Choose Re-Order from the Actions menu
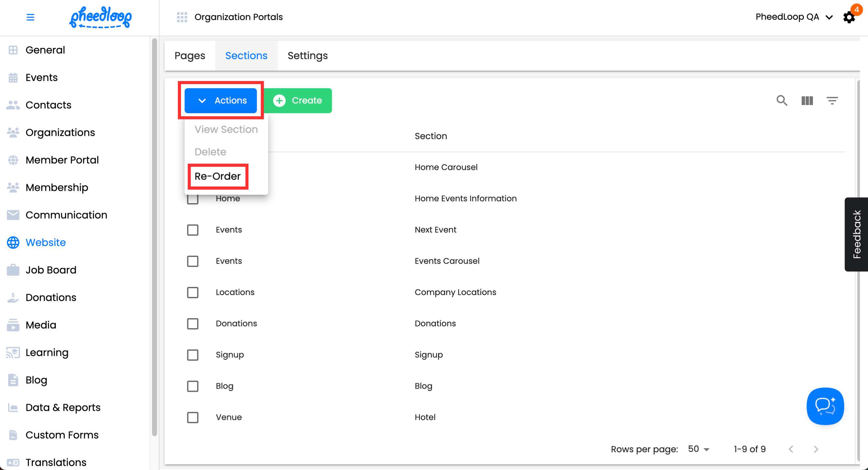 click(x=218, y=176)
